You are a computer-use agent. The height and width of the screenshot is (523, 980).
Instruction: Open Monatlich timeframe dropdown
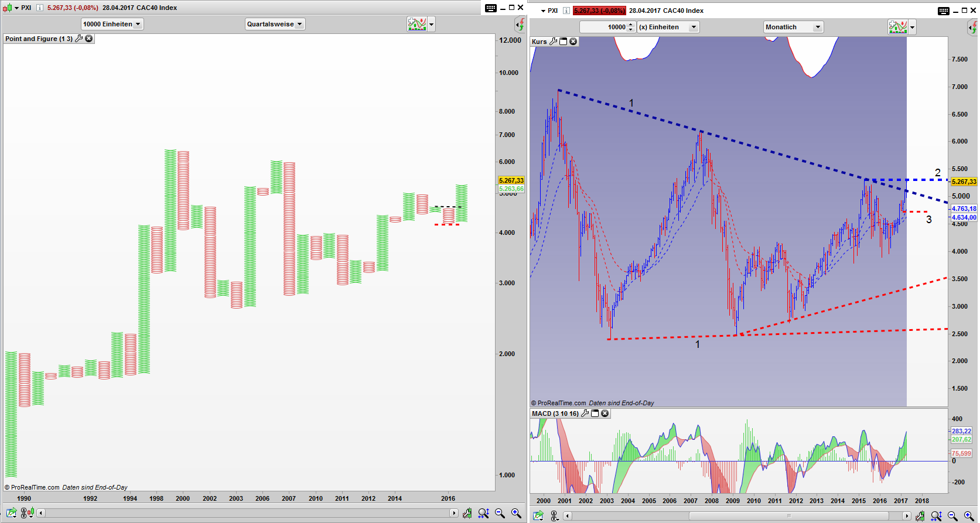pos(794,27)
